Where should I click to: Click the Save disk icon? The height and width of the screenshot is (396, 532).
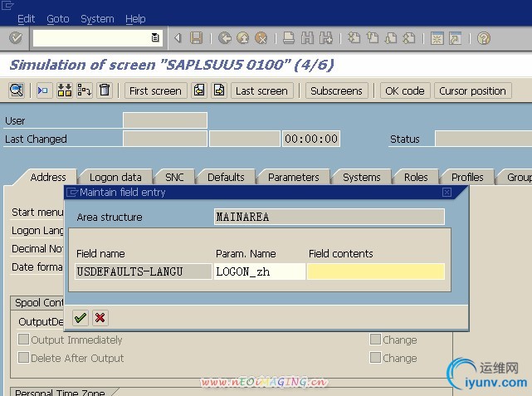tap(196, 38)
